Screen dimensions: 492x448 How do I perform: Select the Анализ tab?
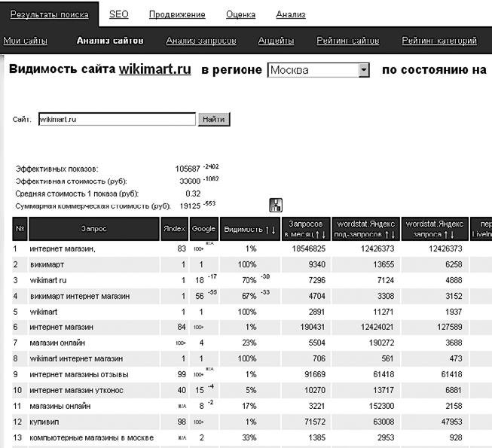point(291,14)
